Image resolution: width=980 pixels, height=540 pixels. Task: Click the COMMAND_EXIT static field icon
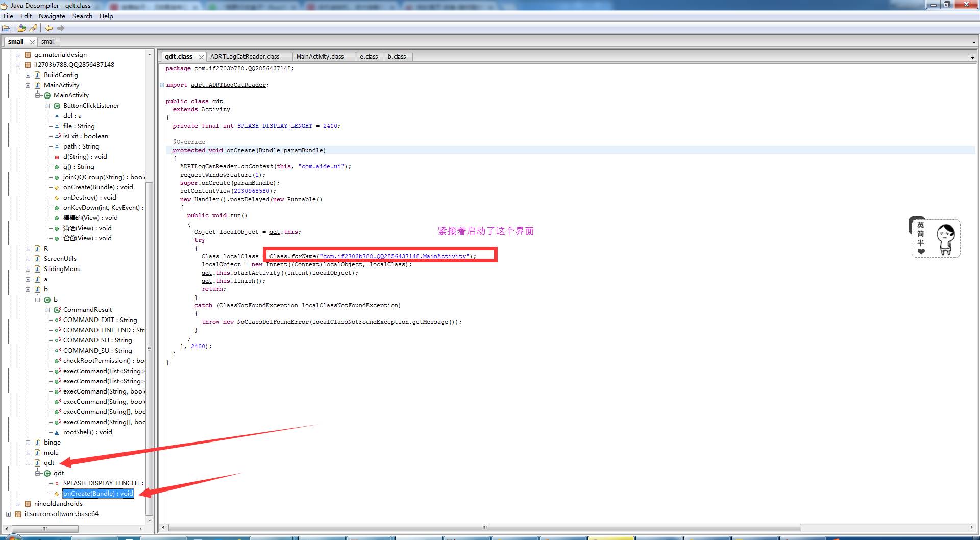coord(58,320)
